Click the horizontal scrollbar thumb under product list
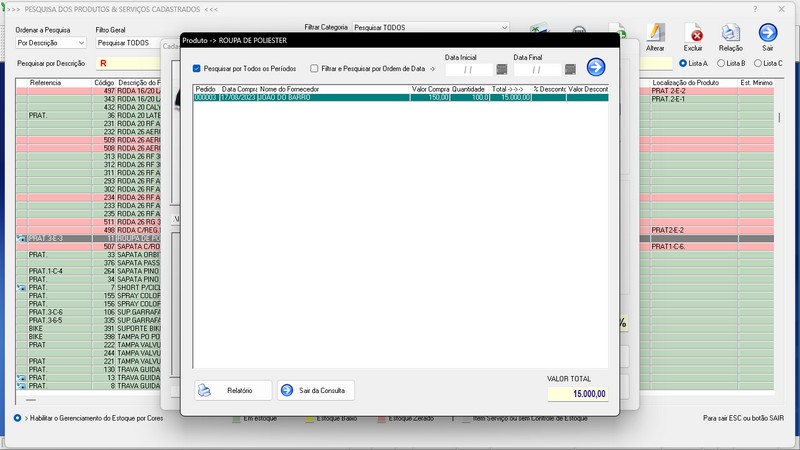This screenshot has width=800, height=450. (x=31, y=400)
